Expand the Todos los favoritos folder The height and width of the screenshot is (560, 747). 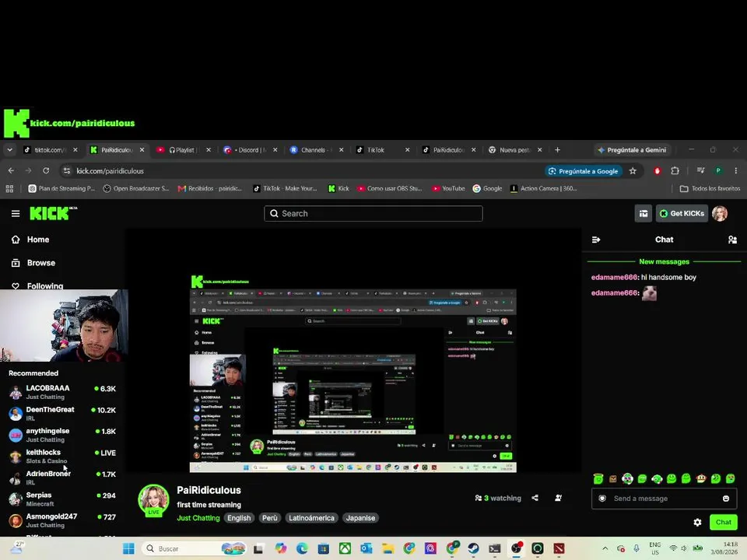point(710,188)
